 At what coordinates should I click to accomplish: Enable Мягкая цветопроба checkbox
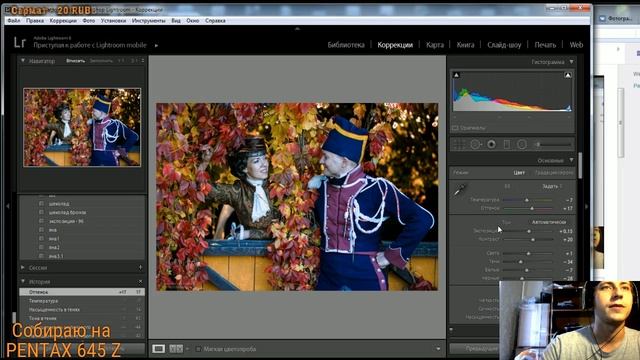tap(198, 349)
